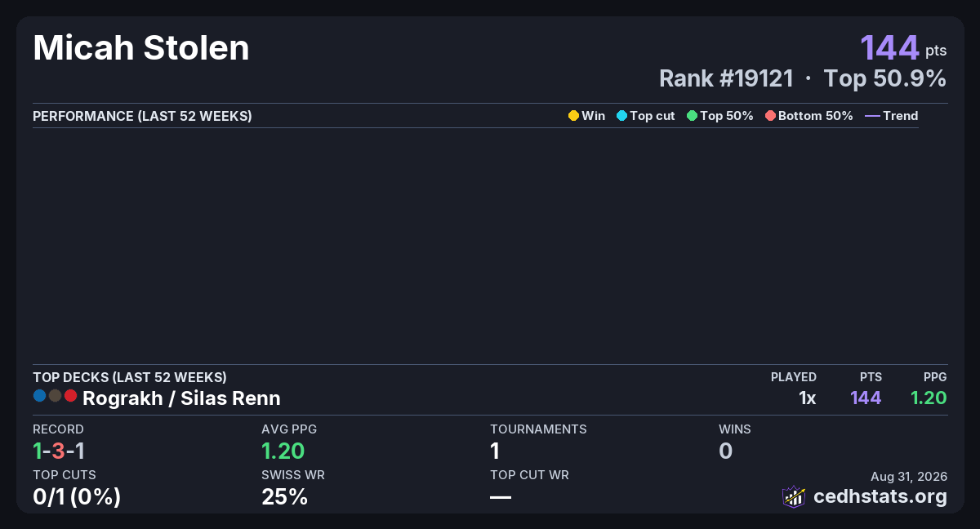Click the PLAYED column header
Image resolution: width=980 pixels, height=529 pixels.
794,377
